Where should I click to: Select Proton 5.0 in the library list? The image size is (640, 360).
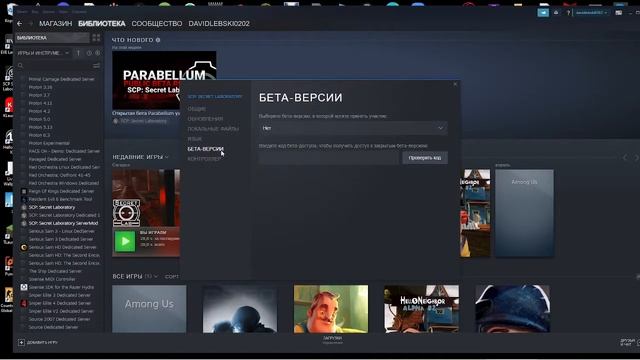pos(39,119)
